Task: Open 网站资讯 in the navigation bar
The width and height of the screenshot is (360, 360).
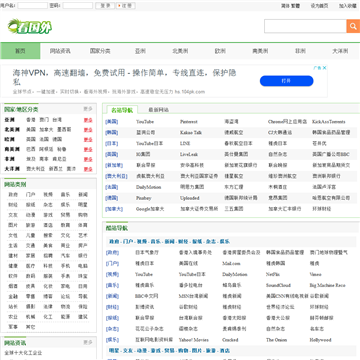Action: [x=60, y=51]
